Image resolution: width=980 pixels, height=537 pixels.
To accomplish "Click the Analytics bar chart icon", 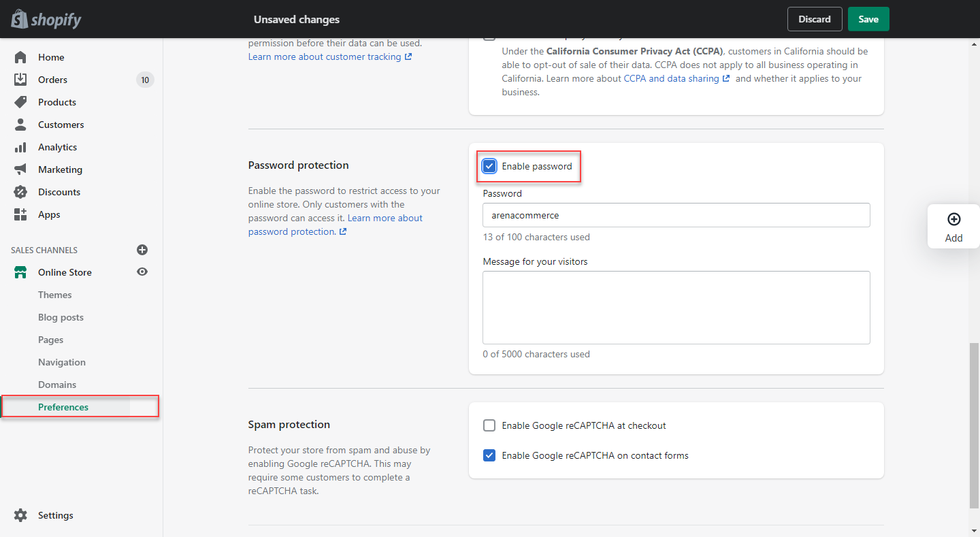I will click(20, 147).
